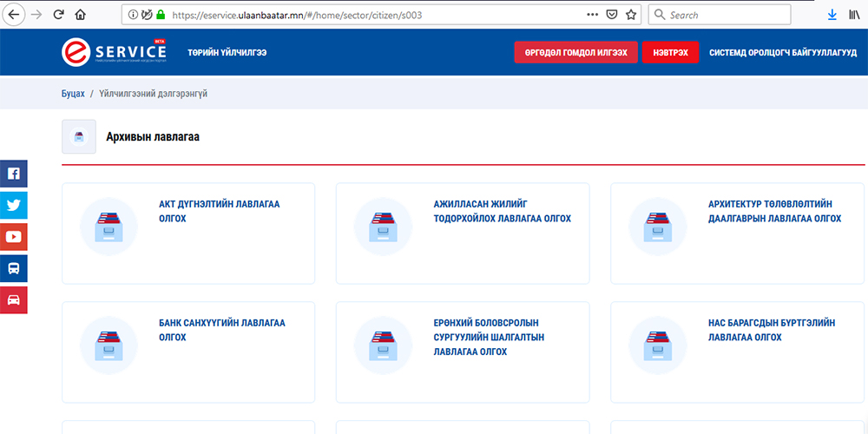
Task: Open СИСТЕМД ОРОЛЦОГЧ БАЙГУУЛЛАГУУД menu item
Action: pyautogui.click(x=782, y=53)
